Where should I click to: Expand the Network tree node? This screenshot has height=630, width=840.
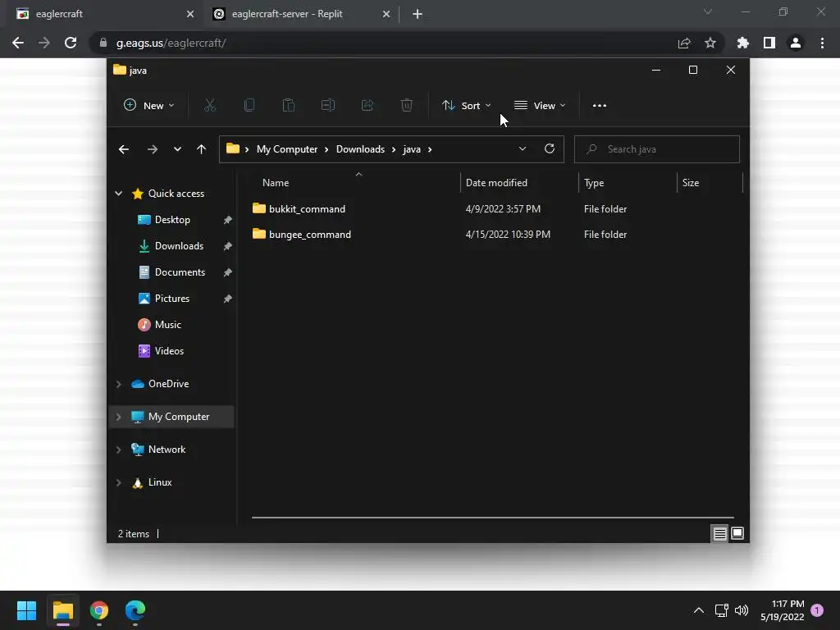point(118,450)
